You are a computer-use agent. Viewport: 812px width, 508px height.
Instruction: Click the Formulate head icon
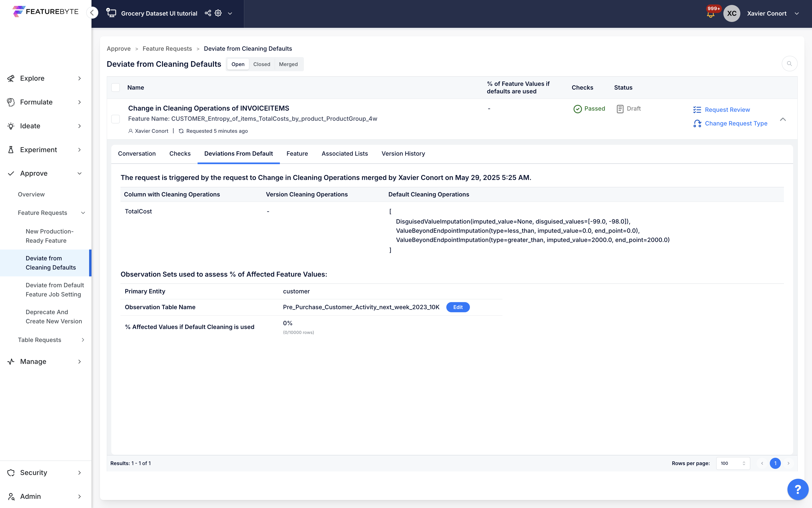pyautogui.click(x=11, y=102)
